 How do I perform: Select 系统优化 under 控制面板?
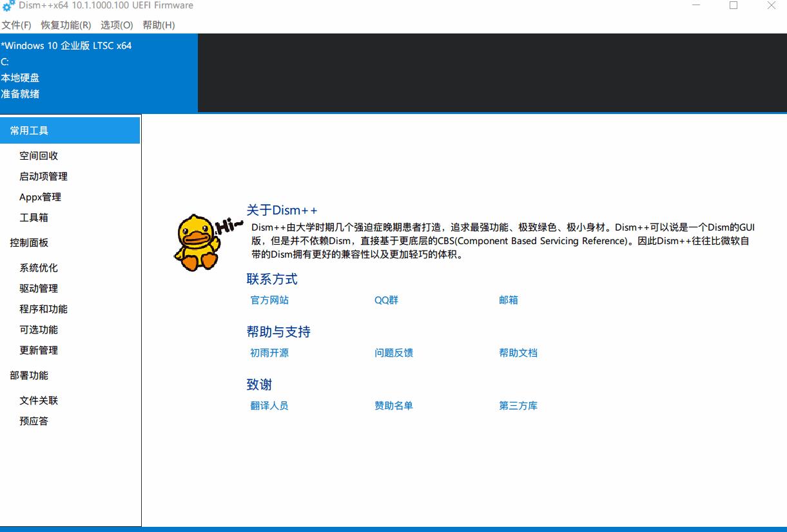click(x=39, y=267)
